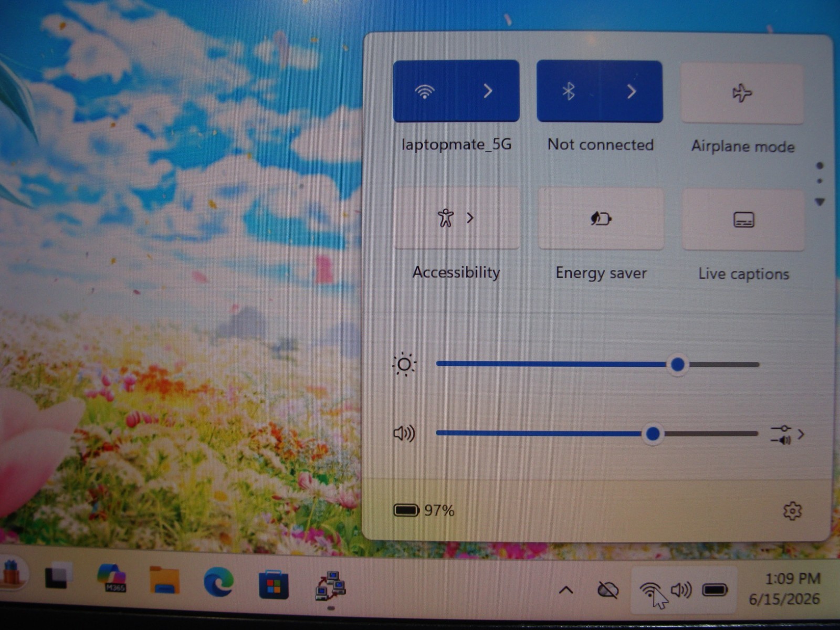This screenshot has height=630, width=840.
Task: Toggle Wi-Fi off using the Wi-Fi button
Action: (424, 91)
